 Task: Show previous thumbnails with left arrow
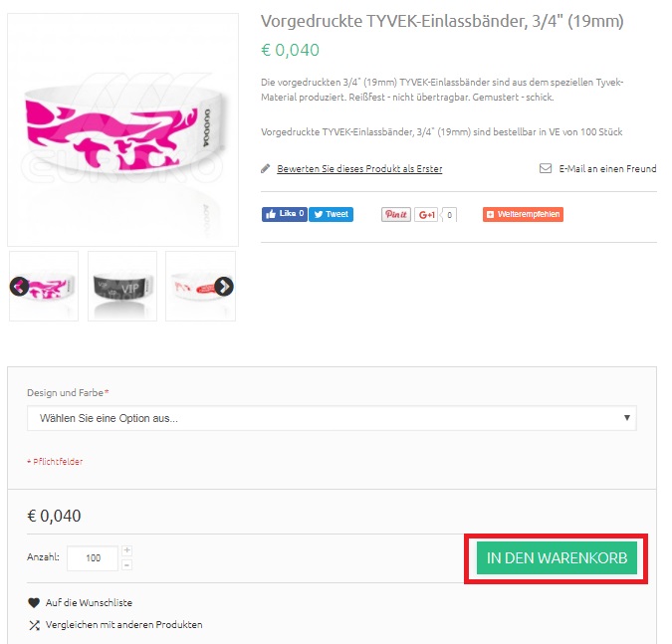[19, 287]
